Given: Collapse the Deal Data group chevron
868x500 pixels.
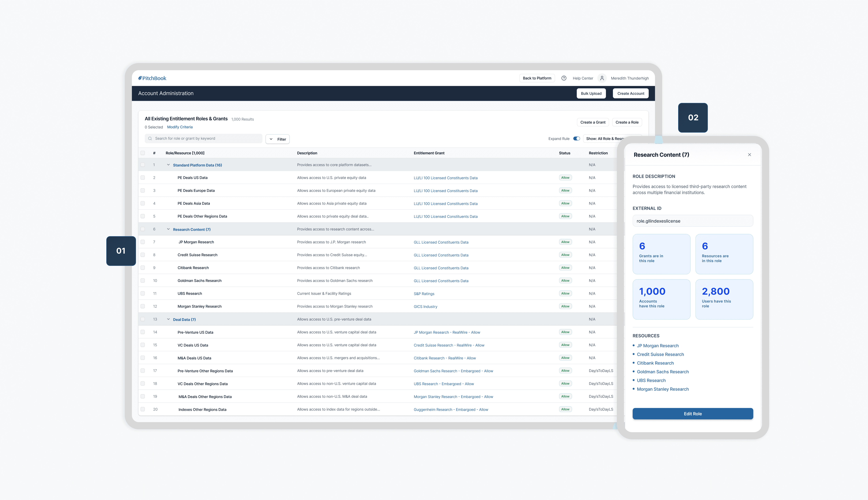Looking at the screenshot, I should (168, 319).
